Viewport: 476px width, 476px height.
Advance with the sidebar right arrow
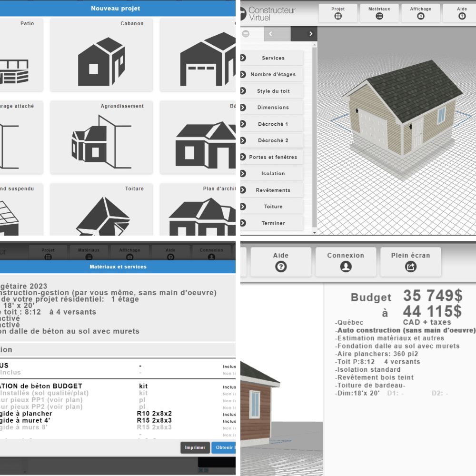pyautogui.click(x=310, y=34)
